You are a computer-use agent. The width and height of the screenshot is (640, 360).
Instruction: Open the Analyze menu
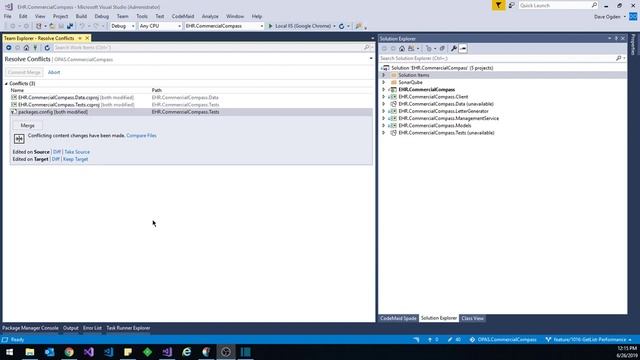click(x=210, y=16)
